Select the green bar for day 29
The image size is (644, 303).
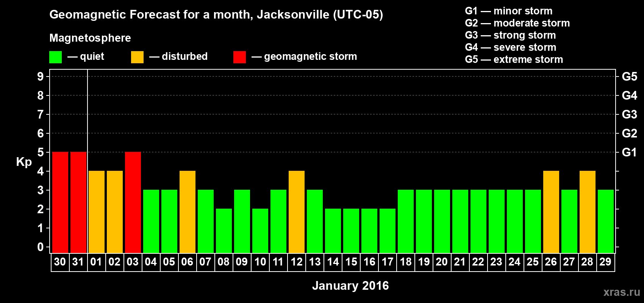click(606, 222)
